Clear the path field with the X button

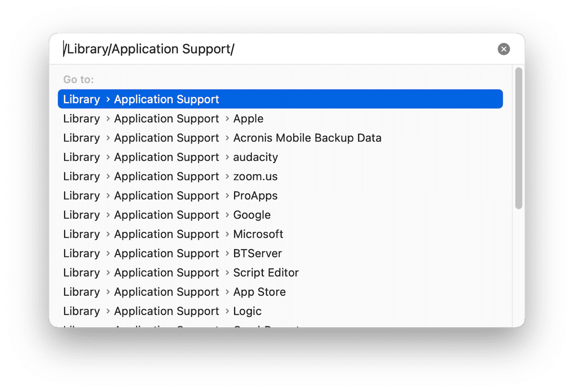(504, 49)
